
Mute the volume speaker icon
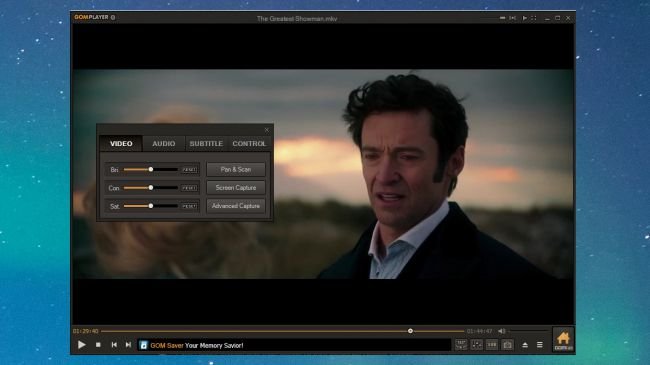click(x=502, y=331)
